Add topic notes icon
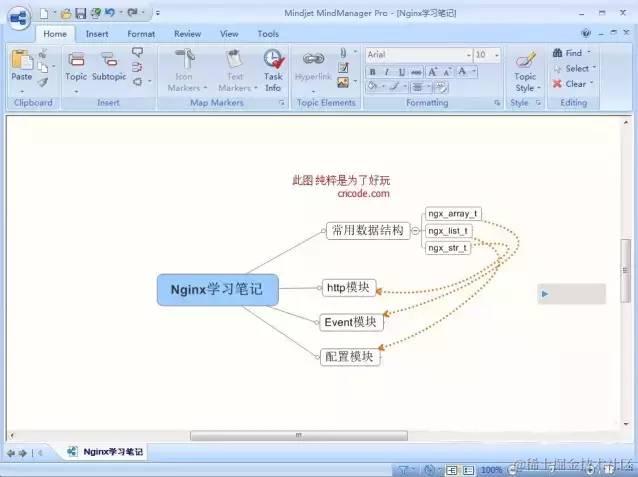638x477 pixels. pyautogui.click(x=343, y=68)
